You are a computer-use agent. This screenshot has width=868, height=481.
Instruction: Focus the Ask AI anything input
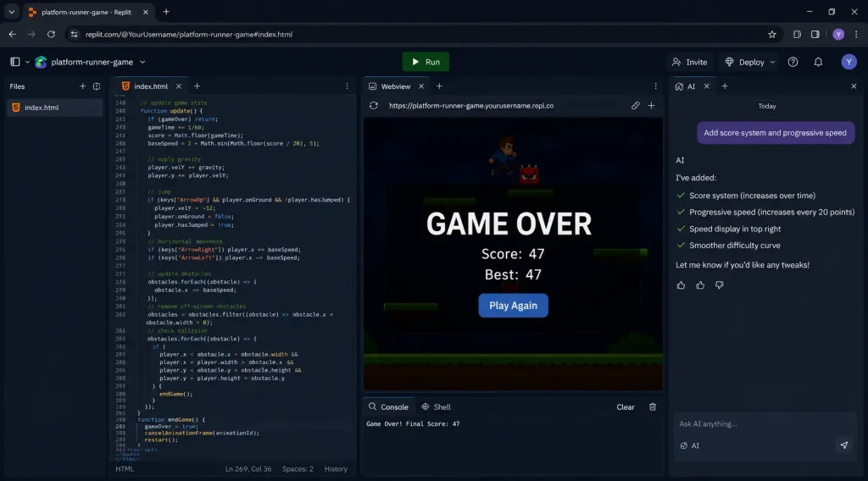pos(764,424)
